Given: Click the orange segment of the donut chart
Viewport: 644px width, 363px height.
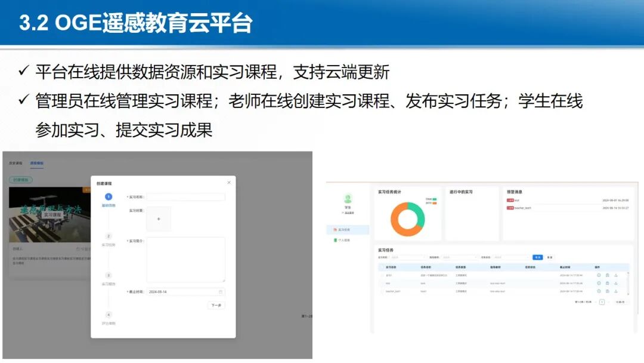Looking at the screenshot, I should (x=398, y=222).
